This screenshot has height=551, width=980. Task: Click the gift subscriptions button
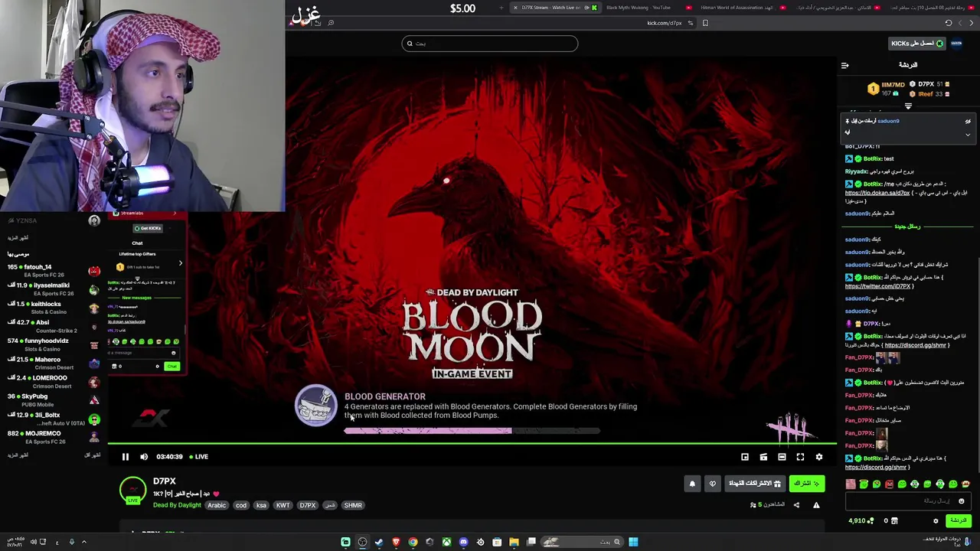tap(755, 484)
